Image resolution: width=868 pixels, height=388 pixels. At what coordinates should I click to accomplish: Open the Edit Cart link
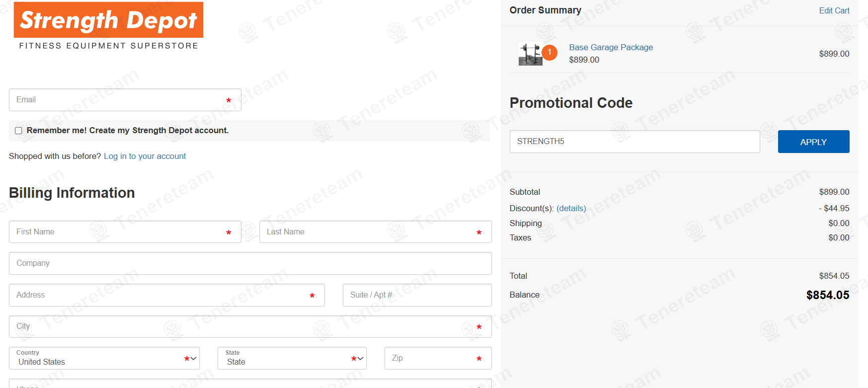click(834, 10)
